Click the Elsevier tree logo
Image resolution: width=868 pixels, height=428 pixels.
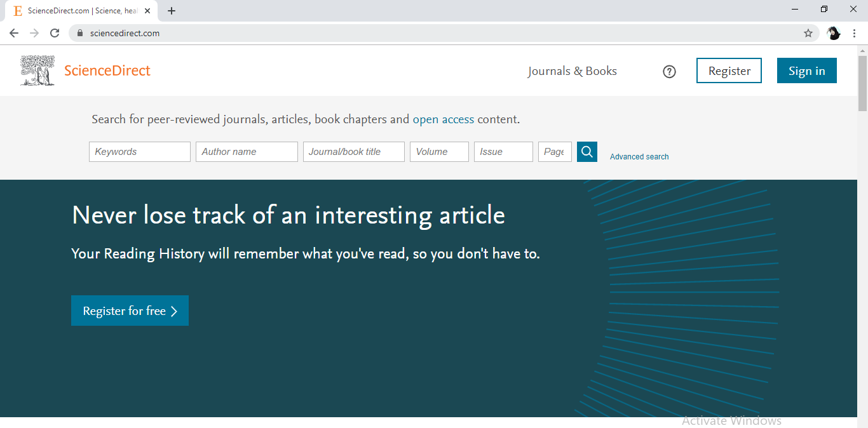point(37,70)
